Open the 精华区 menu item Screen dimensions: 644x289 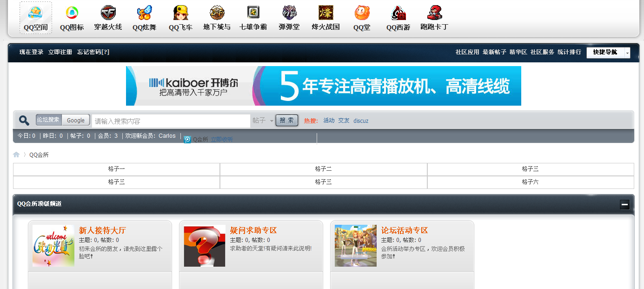[x=518, y=52]
